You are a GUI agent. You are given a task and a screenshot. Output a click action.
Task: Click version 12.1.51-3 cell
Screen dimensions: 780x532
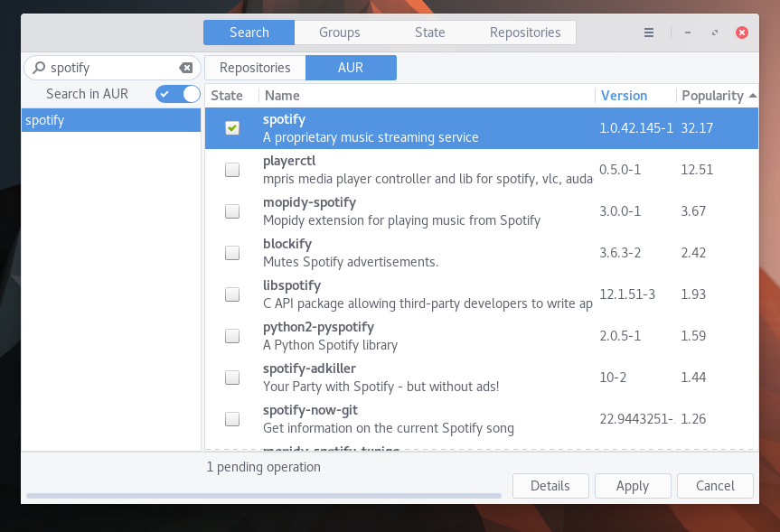(x=627, y=294)
